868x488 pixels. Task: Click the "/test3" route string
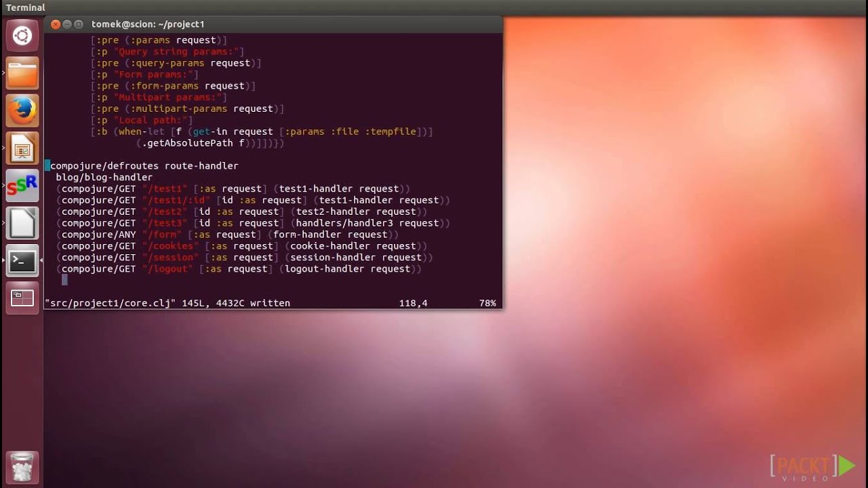pos(165,224)
